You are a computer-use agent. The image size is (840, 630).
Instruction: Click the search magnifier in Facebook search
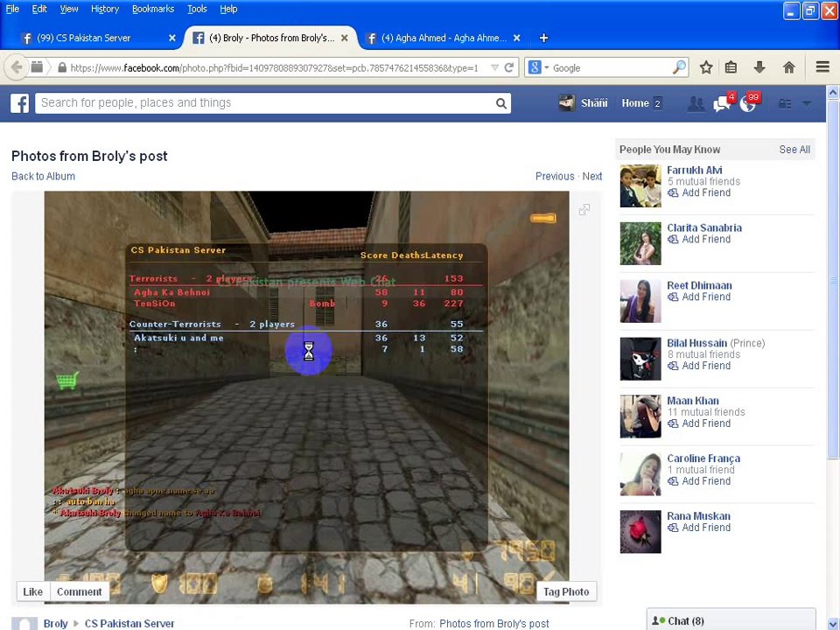point(500,103)
